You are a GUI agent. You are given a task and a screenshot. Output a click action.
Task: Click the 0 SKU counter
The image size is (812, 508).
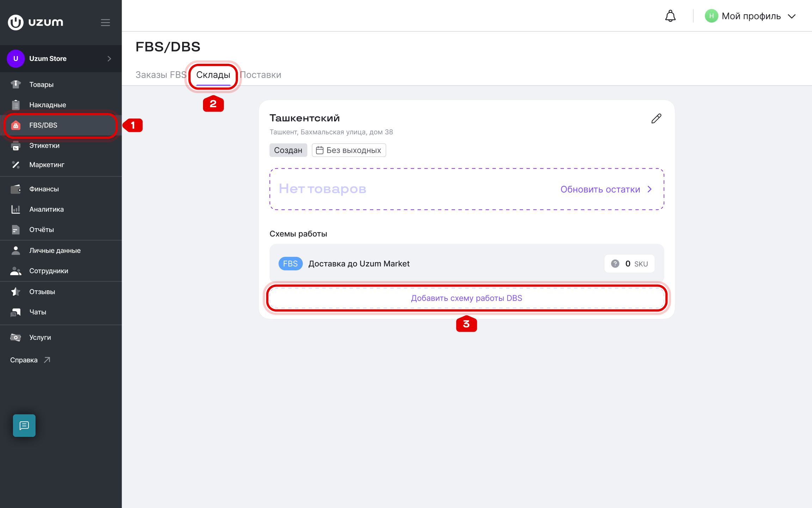point(629,264)
